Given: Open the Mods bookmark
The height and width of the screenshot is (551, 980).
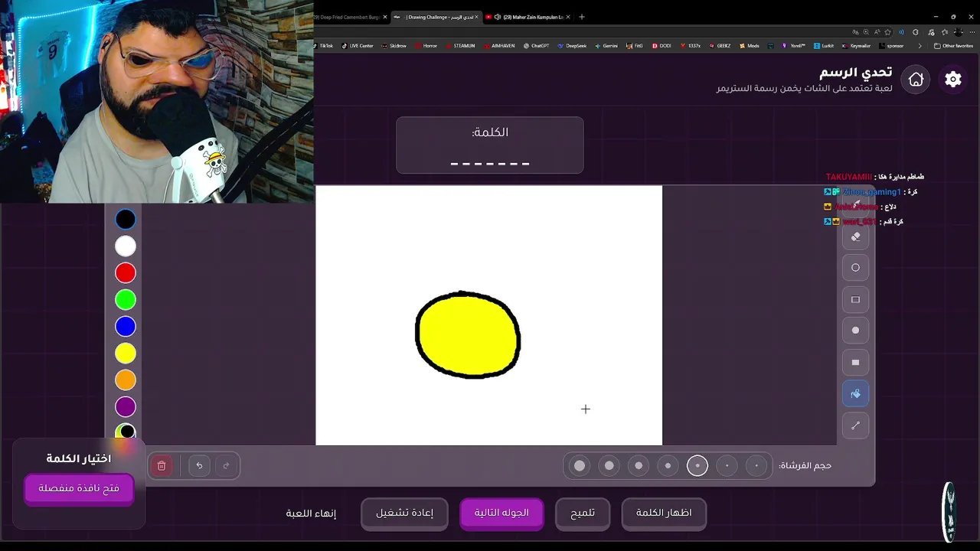Looking at the screenshot, I should point(750,46).
